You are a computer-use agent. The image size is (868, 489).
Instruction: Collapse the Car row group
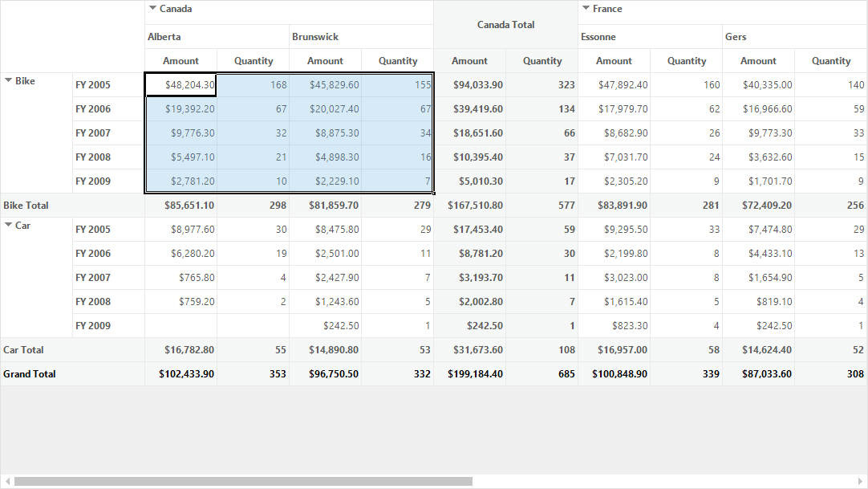click(8, 225)
